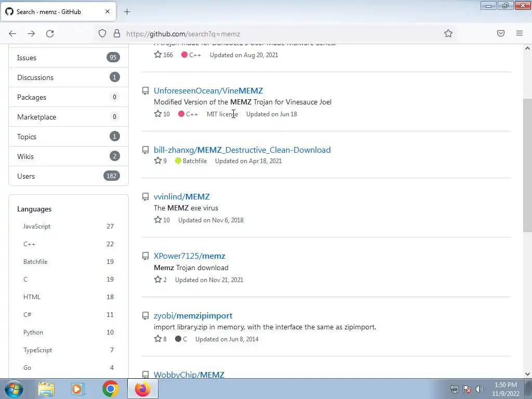This screenshot has width=532, height=399.
Task: Click the page scroll-down arrow
Action: click(x=527, y=374)
